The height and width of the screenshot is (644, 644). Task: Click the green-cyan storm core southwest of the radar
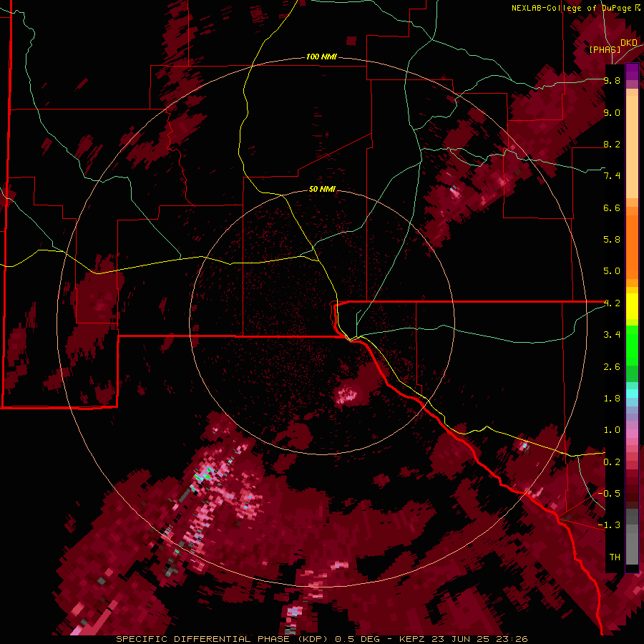204,476
